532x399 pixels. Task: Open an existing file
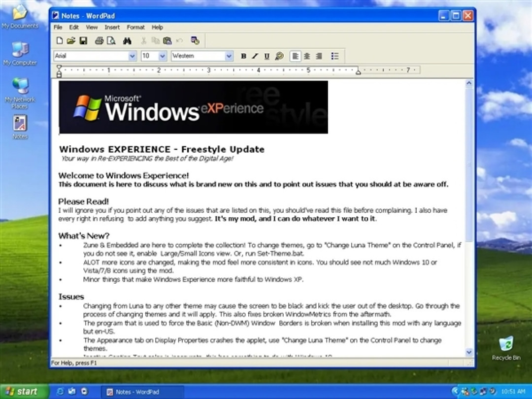pyautogui.click(x=72, y=41)
